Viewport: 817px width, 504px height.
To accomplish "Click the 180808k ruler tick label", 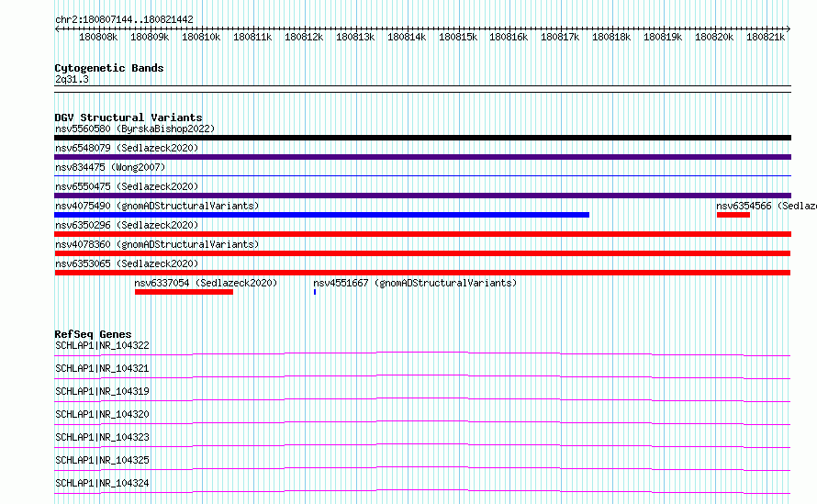I will coord(98,38).
